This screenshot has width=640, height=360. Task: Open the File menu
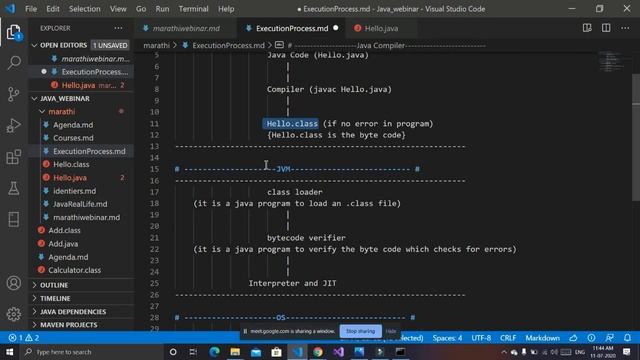[x=31, y=9]
